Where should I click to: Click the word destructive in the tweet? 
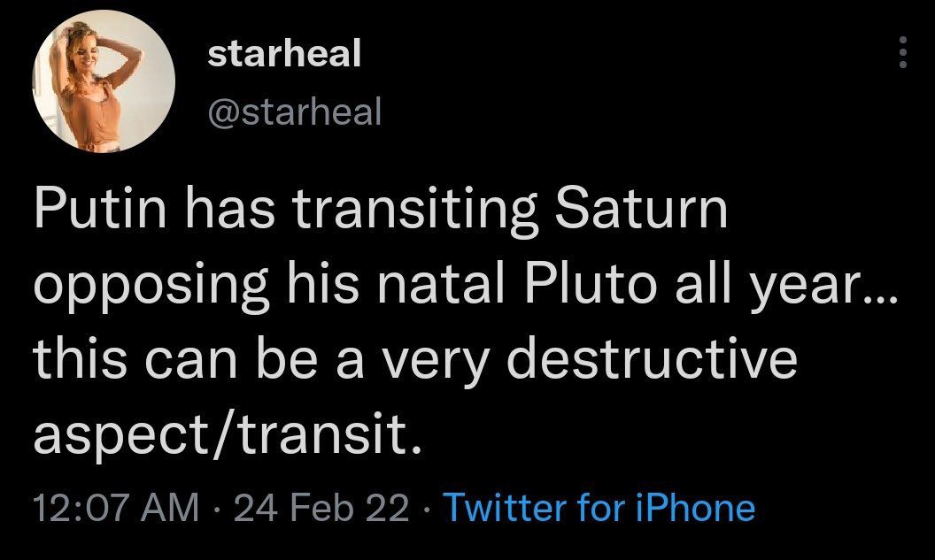[x=653, y=363]
